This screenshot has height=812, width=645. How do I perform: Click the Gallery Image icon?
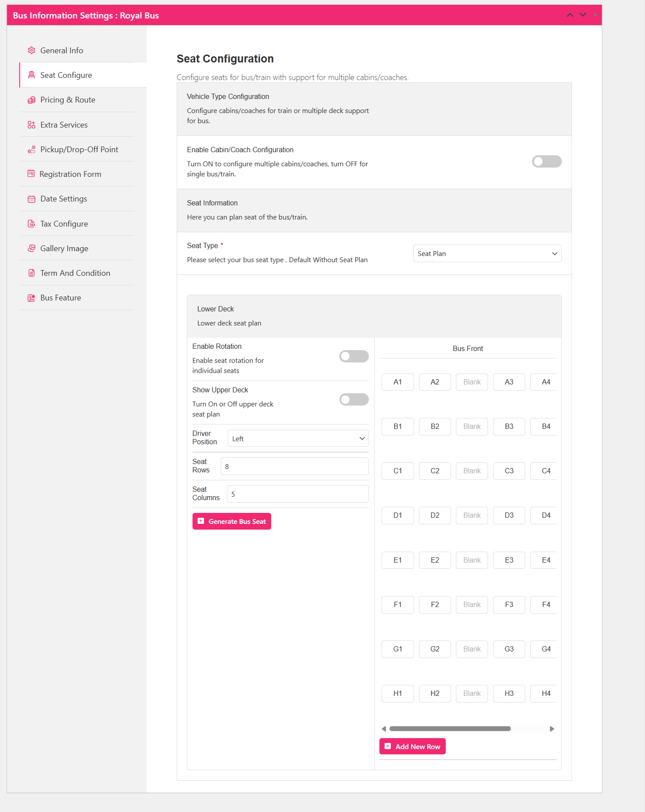31,249
